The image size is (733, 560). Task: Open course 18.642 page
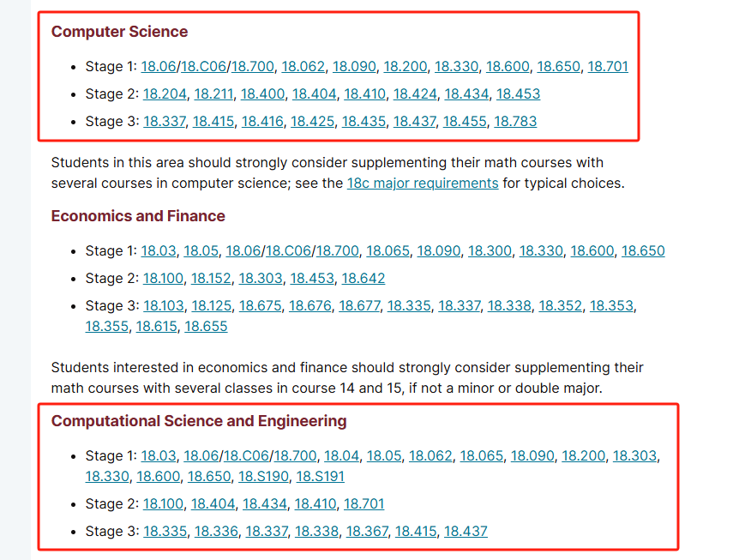(363, 279)
